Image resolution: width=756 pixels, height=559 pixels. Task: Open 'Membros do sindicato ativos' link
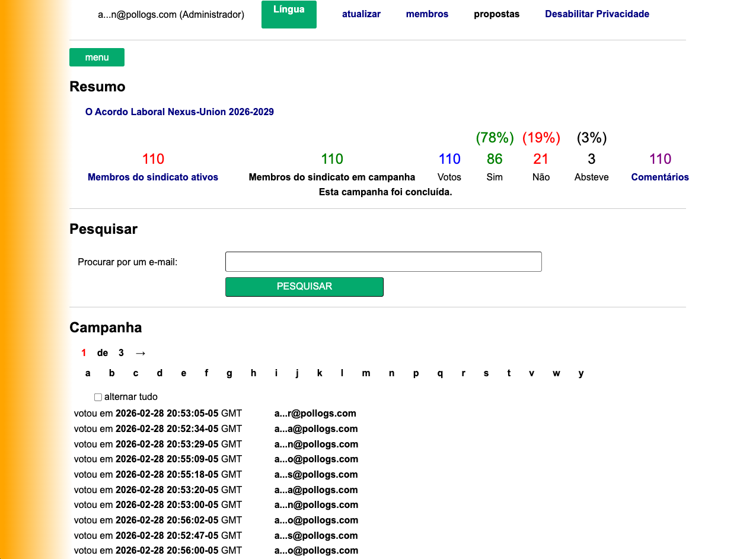pos(153,177)
